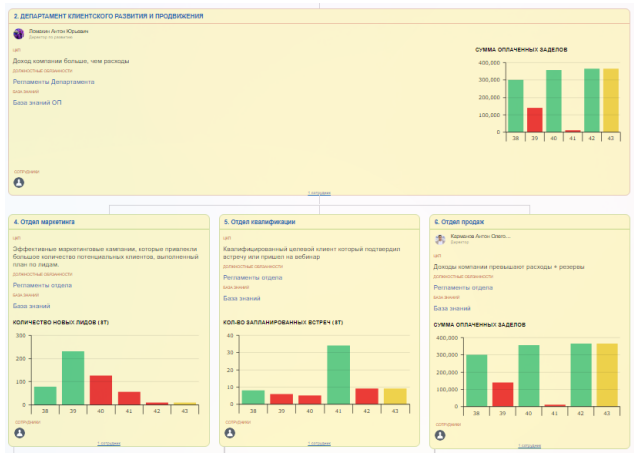Click the employee icon in Отдел продаж
The width and height of the screenshot is (634, 455).
pos(439,434)
